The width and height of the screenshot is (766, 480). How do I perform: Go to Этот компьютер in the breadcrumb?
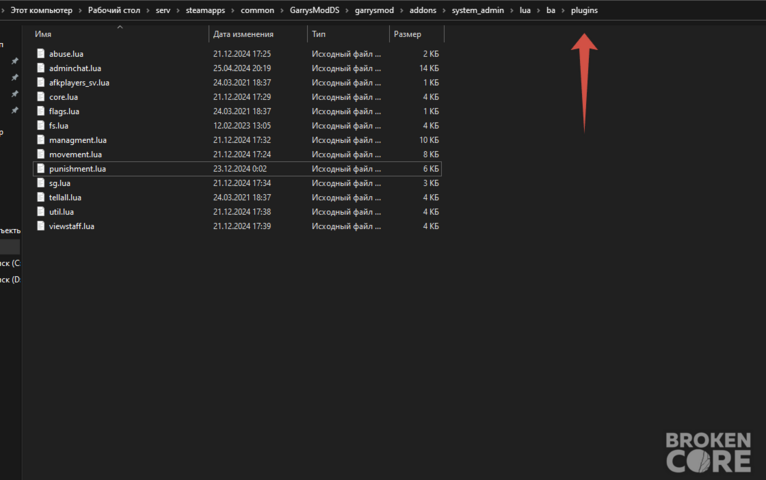click(x=41, y=10)
